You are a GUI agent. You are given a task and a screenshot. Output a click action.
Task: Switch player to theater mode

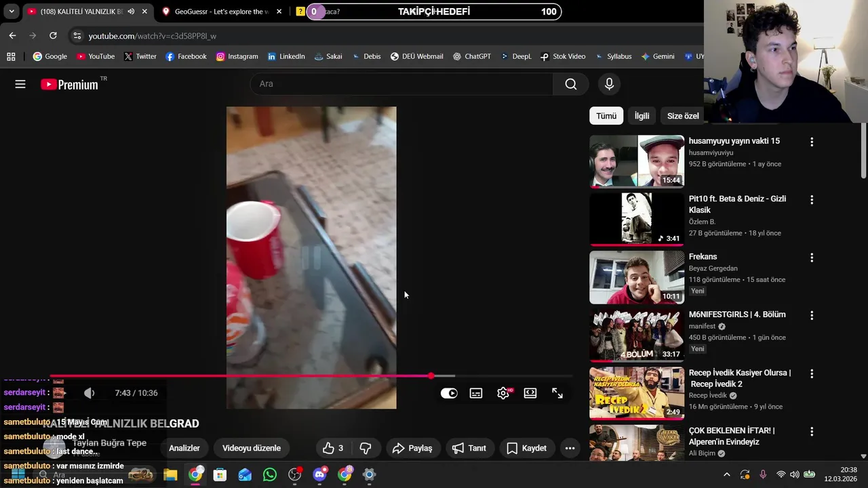pyautogui.click(x=530, y=393)
